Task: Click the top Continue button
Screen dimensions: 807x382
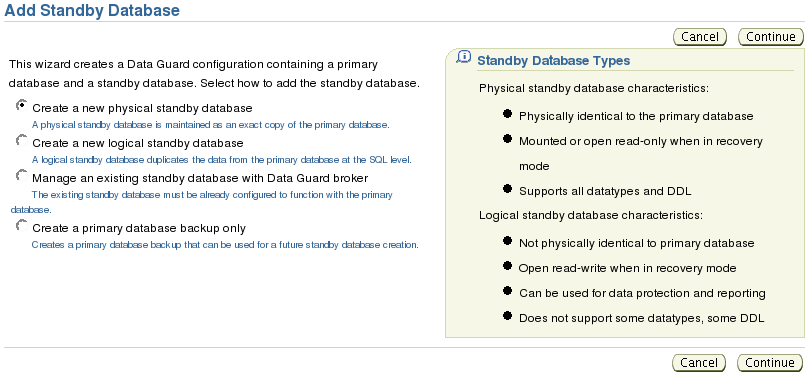Action: click(770, 37)
